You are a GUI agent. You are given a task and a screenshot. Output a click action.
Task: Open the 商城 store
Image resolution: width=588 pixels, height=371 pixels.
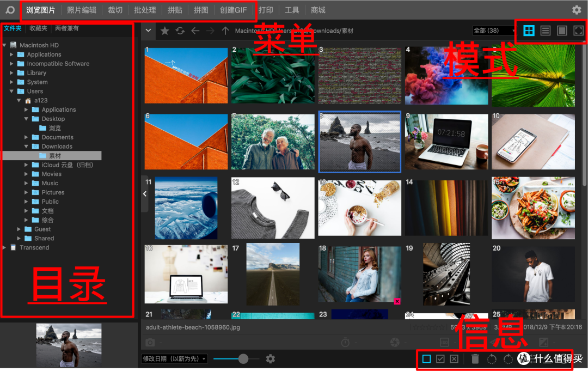pyautogui.click(x=318, y=10)
